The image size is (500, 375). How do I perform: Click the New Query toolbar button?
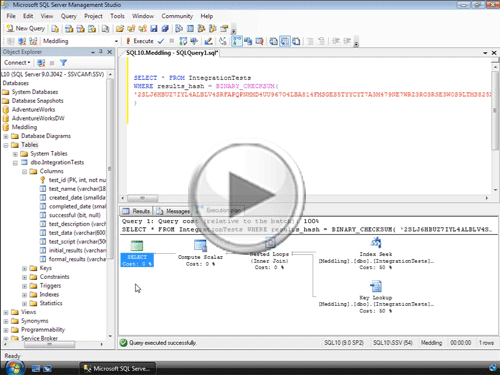(x=26, y=29)
